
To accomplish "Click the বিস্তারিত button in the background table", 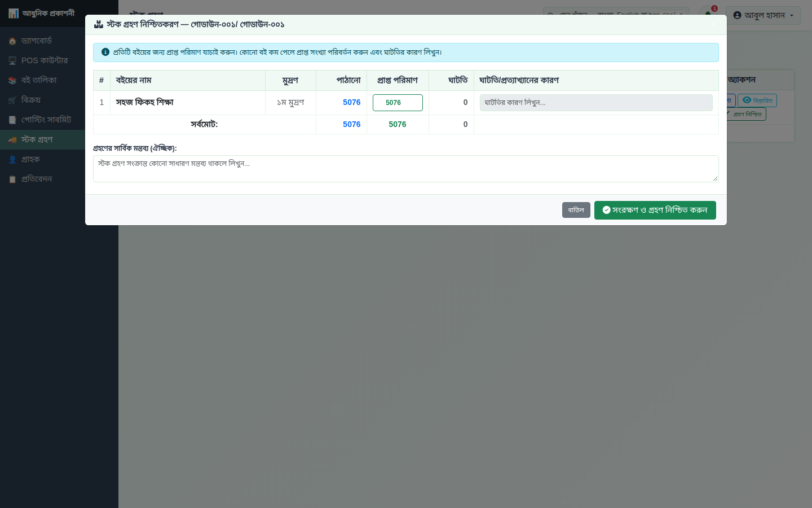I will coord(757,100).
